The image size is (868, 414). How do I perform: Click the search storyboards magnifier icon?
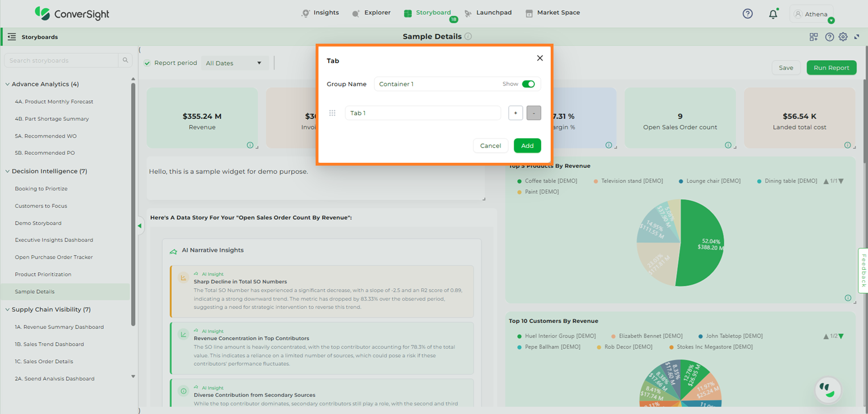point(125,61)
